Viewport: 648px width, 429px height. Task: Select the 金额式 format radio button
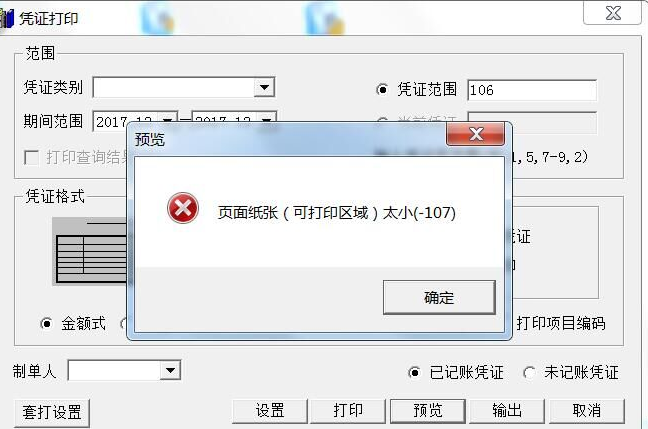click(x=46, y=323)
